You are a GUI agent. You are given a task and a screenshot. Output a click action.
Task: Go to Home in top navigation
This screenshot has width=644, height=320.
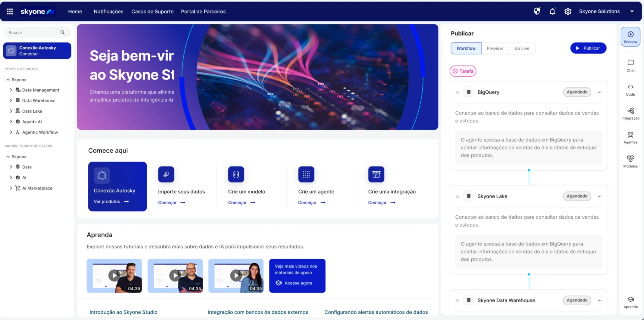[x=75, y=11]
